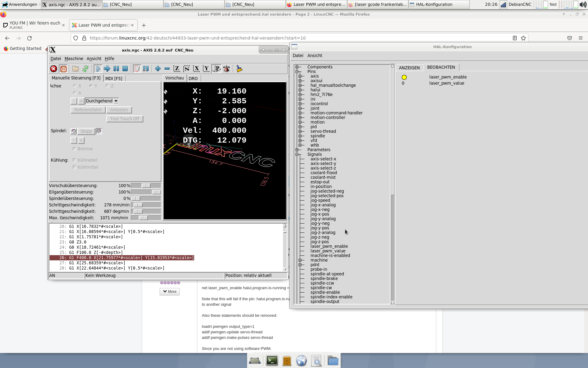Toggle the emergency stop button in AXIS
Image resolution: width=588 pixels, height=368 pixels.
[54, 69]
